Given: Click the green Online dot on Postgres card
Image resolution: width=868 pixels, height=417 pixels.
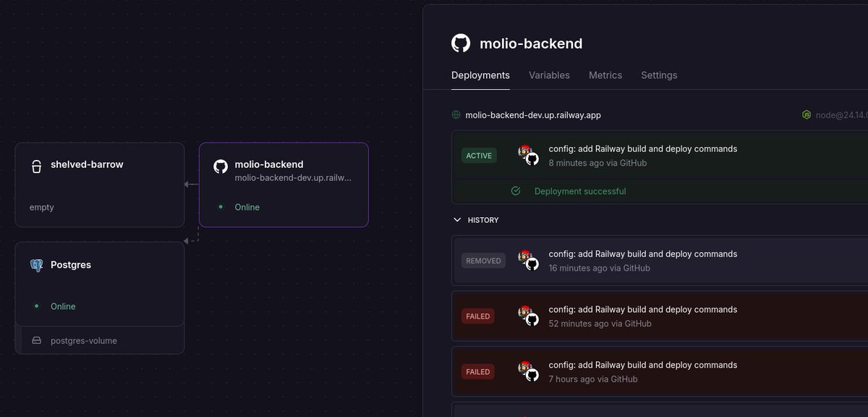Looking at the screenshot, I should click(x=36, y=306).
